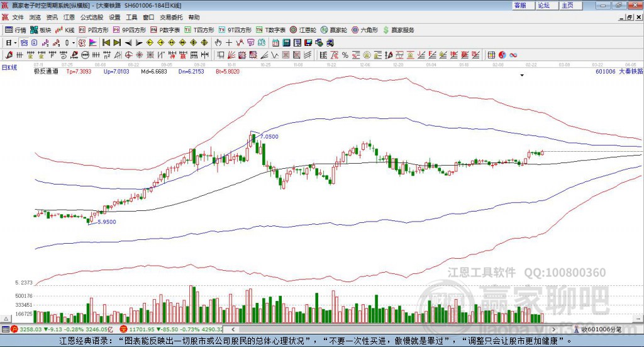The height and width of the screenshot is (347, 644).
Task: Switch to K线 chart view
Action: click(65, 30)
